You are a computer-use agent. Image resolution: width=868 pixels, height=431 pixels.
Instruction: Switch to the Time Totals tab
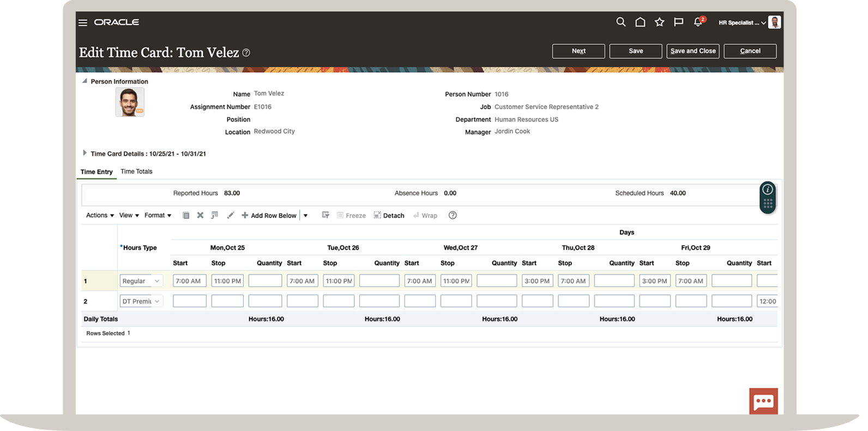tap(136, 171)
